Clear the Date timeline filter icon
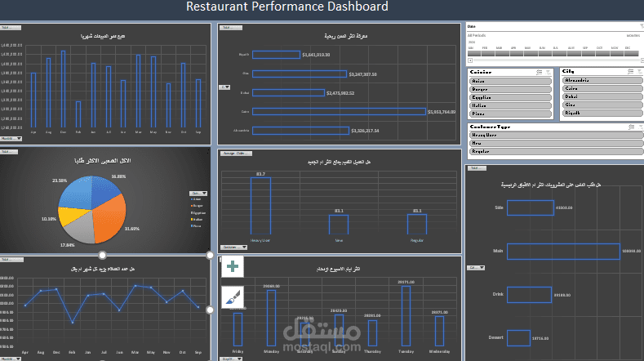 coord(642,26)
